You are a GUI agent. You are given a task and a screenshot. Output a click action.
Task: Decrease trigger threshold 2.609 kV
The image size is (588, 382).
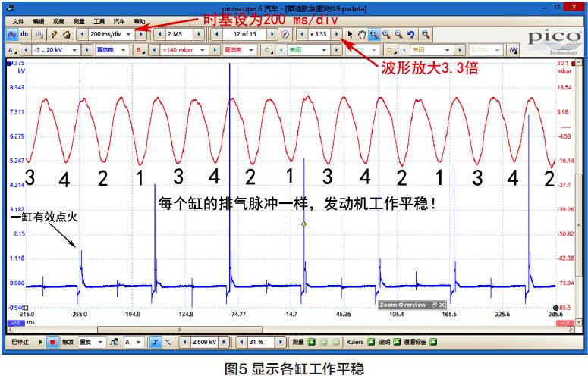click(x=184, y=342)
